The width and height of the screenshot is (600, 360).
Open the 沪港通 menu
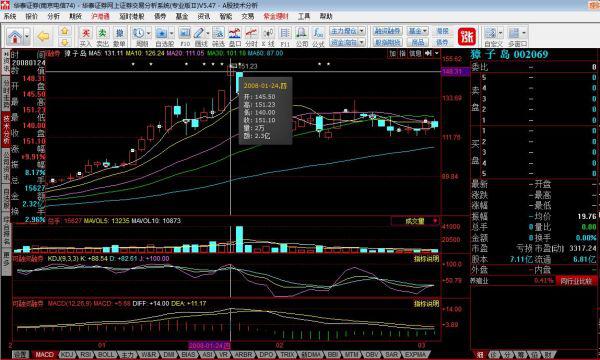tap(101, 16)
